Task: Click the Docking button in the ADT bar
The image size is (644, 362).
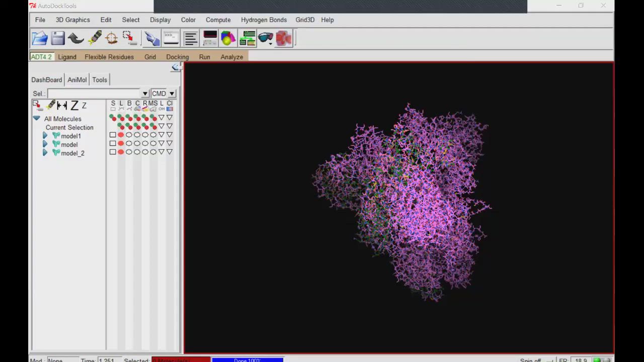Action: pyautogui.click(x=177, y=57)
